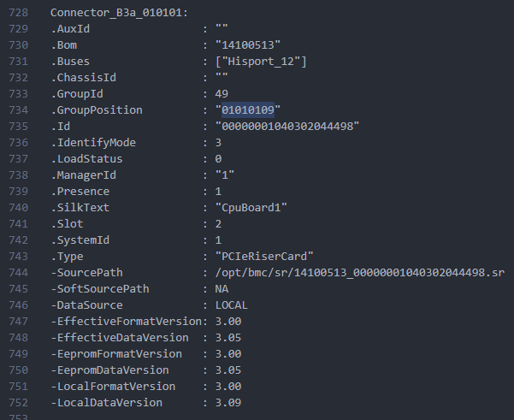This screenshot has width=514, height=420.
Task: Place cursor on Hisport_12 bus value
Action: pos(261,62)
